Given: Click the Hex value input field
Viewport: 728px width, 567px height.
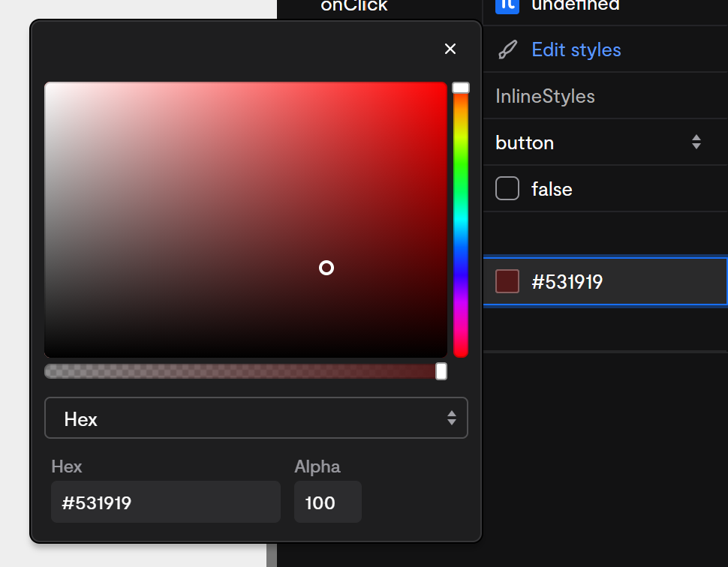Looking at the screenshot, I should (x=166, y=502).
